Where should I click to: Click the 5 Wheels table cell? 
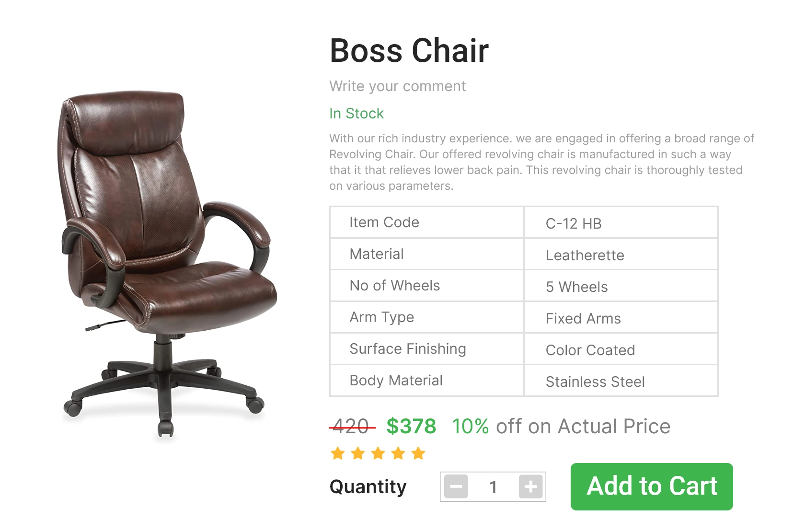tap(621, 286)
